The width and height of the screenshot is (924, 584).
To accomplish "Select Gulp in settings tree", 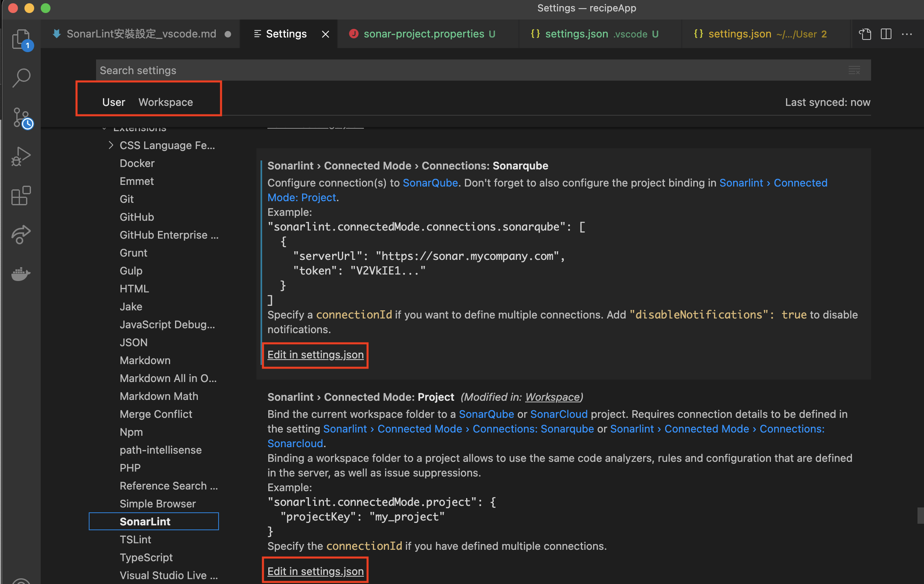I will [131, 271].
